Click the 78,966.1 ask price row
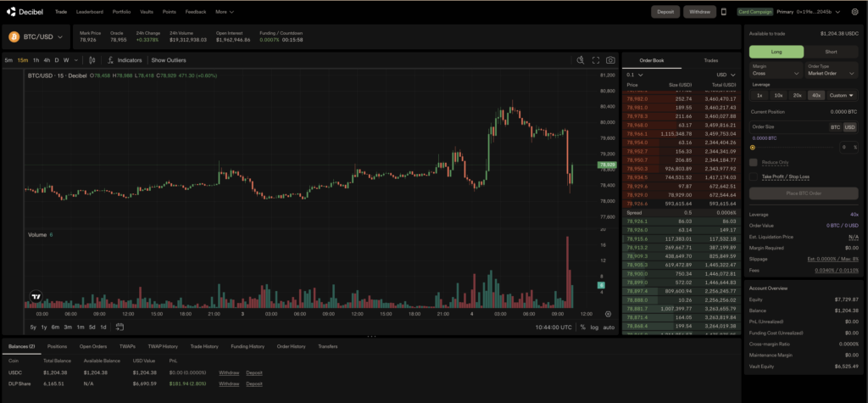Image resolution: width=868 pixels, height=403 pixels. click(682, 133)
